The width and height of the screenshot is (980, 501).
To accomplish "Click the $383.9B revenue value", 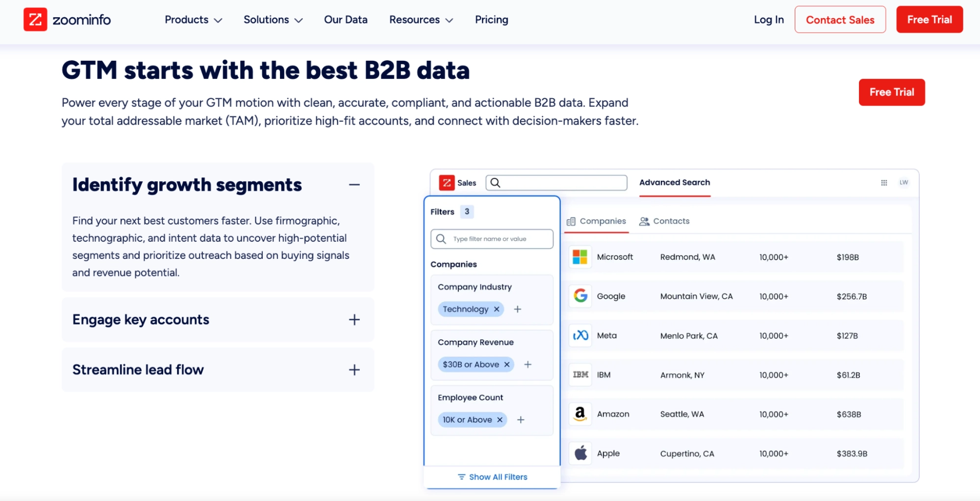I will pos(852,453).
